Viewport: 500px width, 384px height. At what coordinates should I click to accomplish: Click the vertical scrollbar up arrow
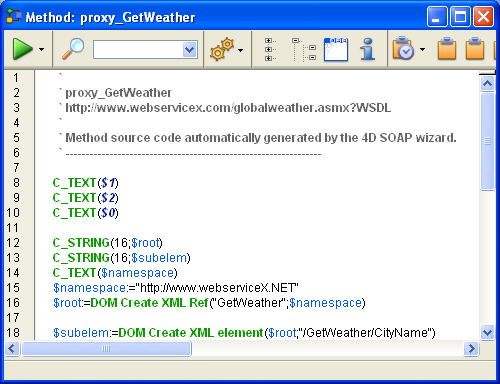[x=488, y=83]
